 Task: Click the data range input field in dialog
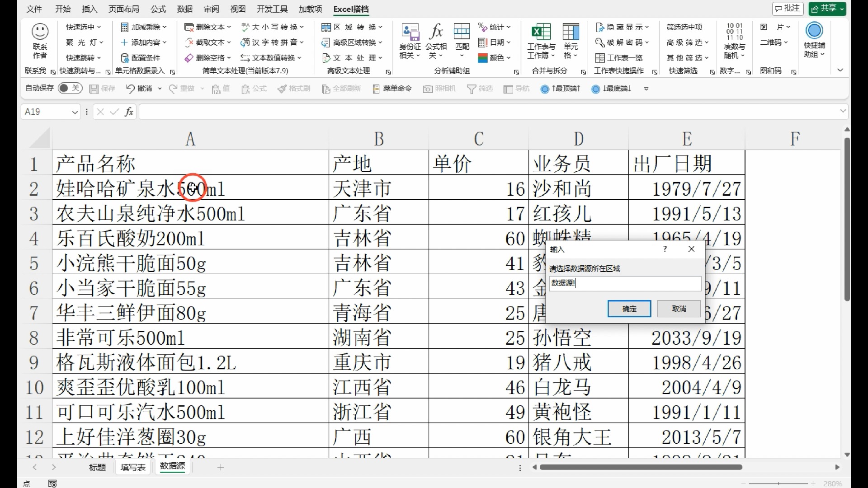625,283
